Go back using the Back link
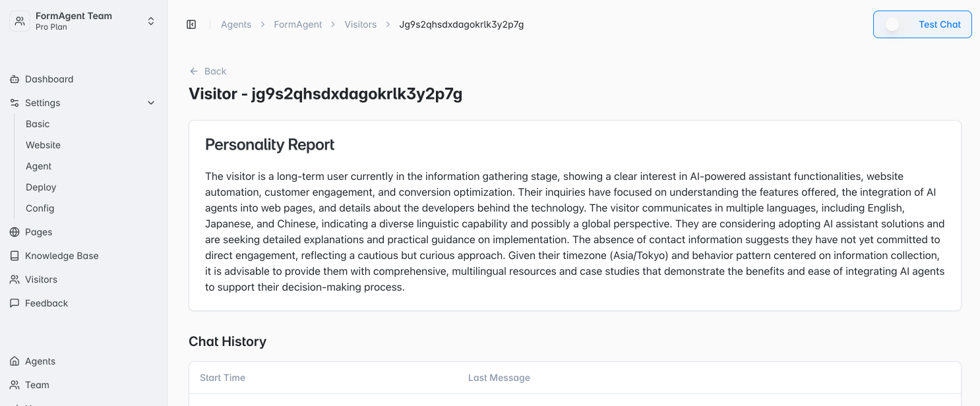The height and width of the screenshot is (406, 980). point(208,71)
